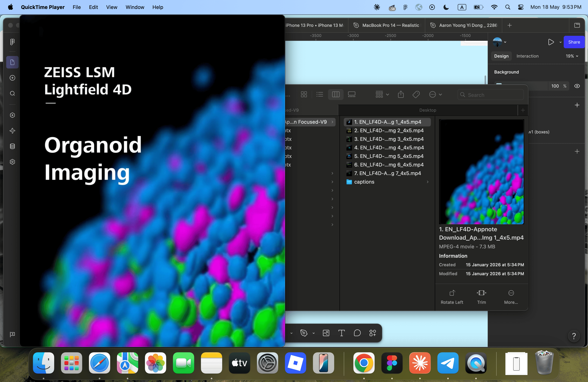Click the Tags icon in Finder toolbar
The width and height of the screenshot is (588, 382).
coord(416,94)
